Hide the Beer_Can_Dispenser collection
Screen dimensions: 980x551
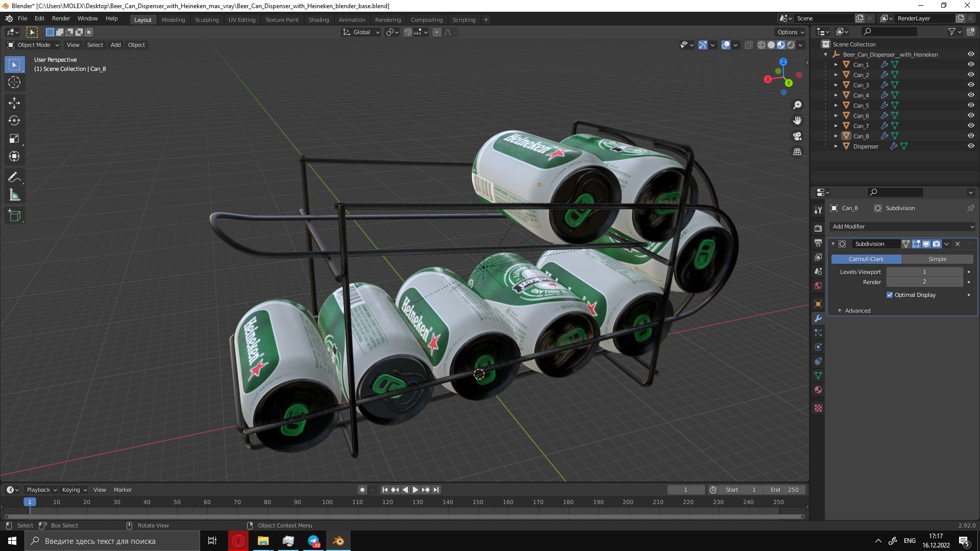971,54
